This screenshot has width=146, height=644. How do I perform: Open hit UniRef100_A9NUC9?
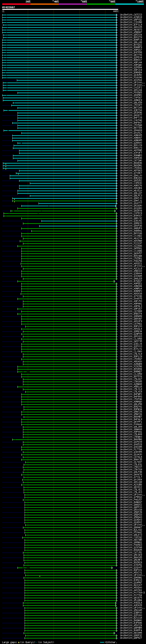click(131, 100)
